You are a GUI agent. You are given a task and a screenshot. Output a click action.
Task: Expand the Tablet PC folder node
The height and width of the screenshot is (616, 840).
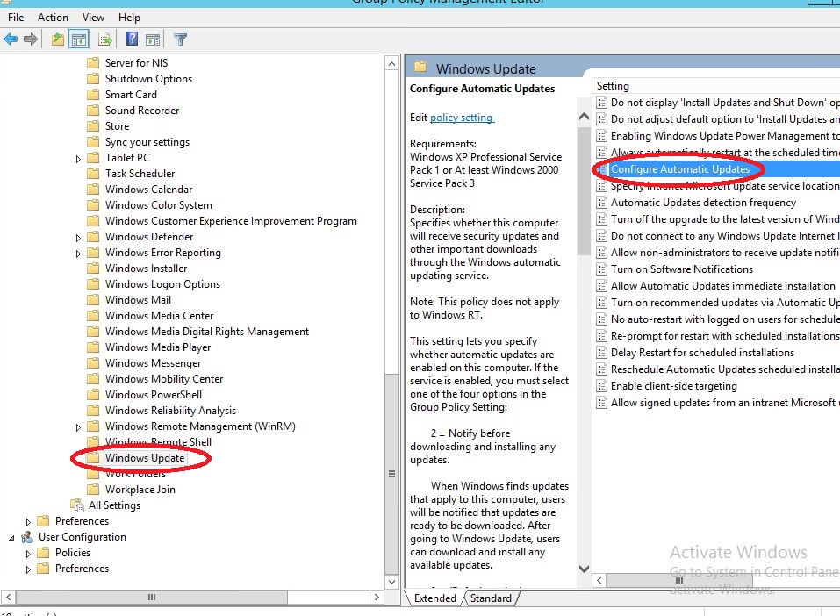tap(78, 159)
